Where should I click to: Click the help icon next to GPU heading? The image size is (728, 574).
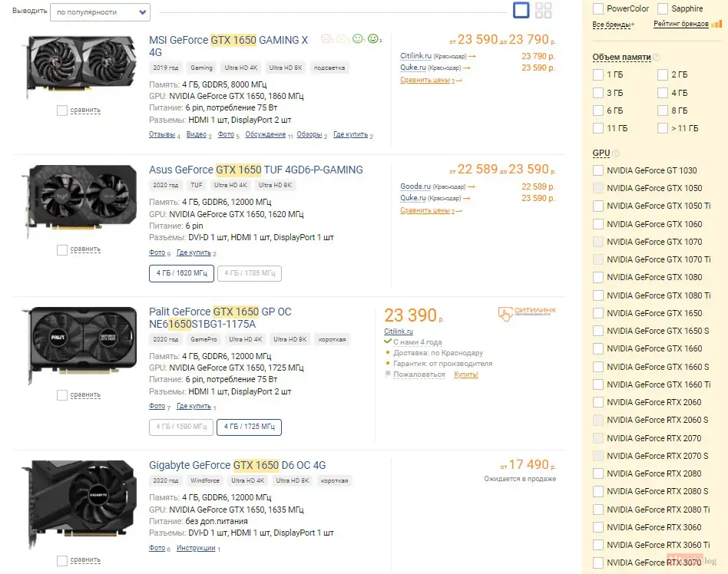(616, 153)
